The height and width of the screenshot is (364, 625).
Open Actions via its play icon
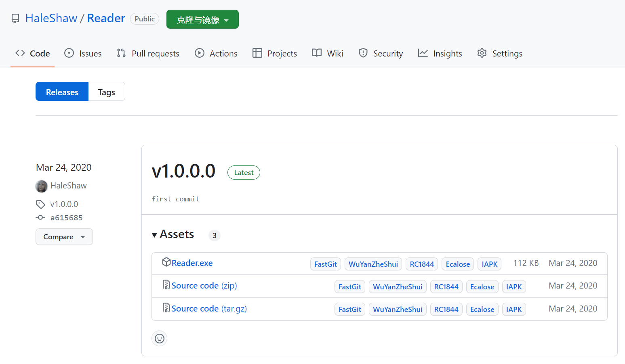pyautogui.click(x=200, y=53)
